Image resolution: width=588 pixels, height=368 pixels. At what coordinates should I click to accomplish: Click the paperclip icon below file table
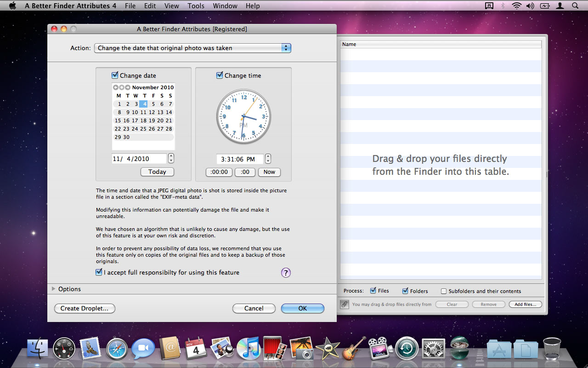345,305
